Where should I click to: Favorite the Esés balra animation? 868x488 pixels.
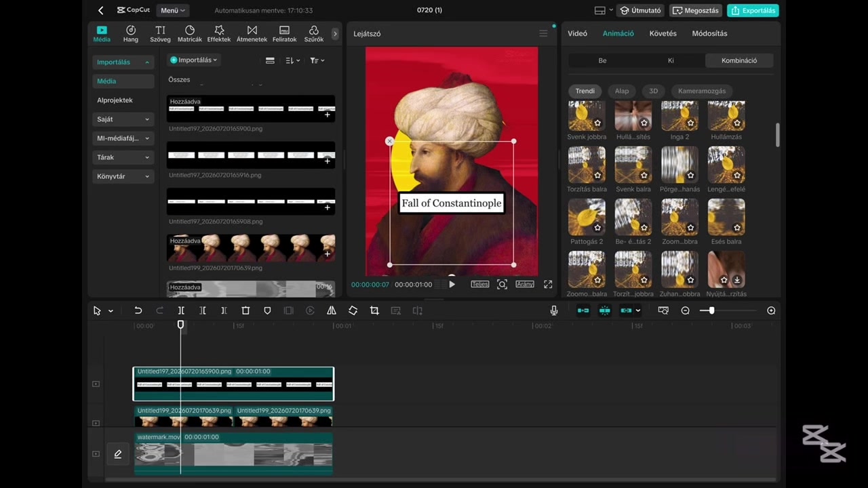click(x=737, y=228)
